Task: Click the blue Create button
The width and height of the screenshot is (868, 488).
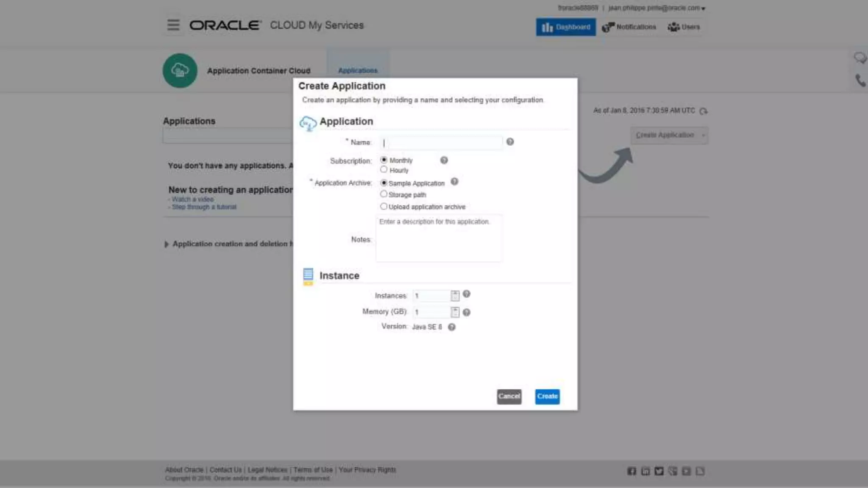Action: click(x=547, y=396)
